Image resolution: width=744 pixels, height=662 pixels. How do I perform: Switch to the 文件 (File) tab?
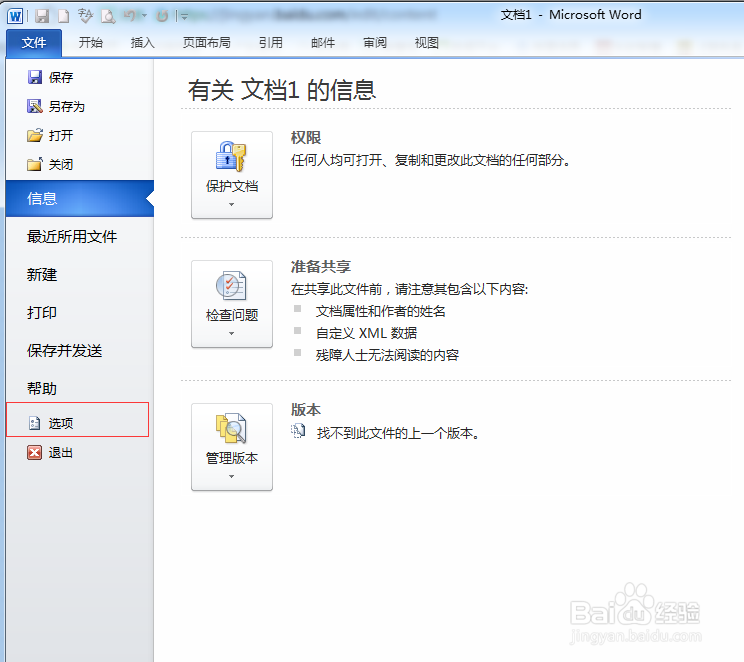point(34,43)
